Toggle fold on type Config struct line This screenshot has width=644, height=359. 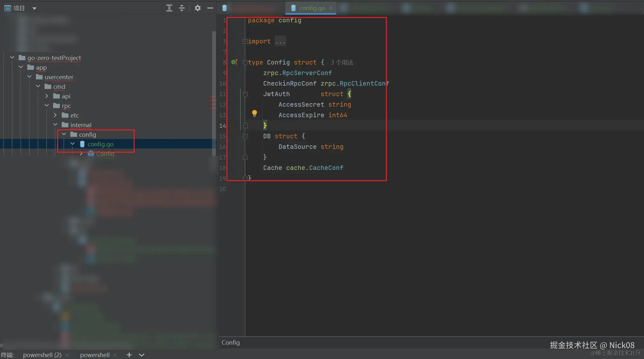click(245, 62)
